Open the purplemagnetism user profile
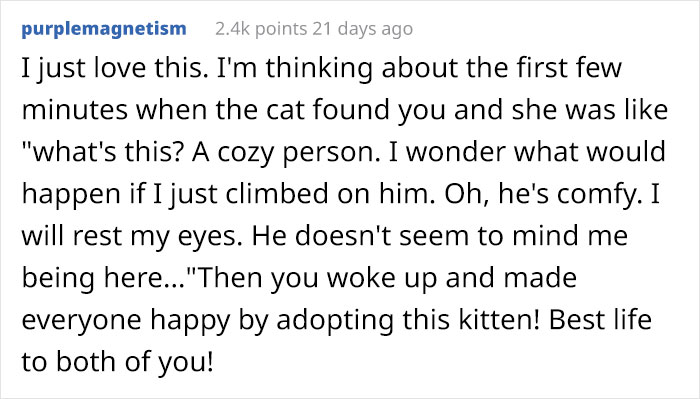 [104, 29]
